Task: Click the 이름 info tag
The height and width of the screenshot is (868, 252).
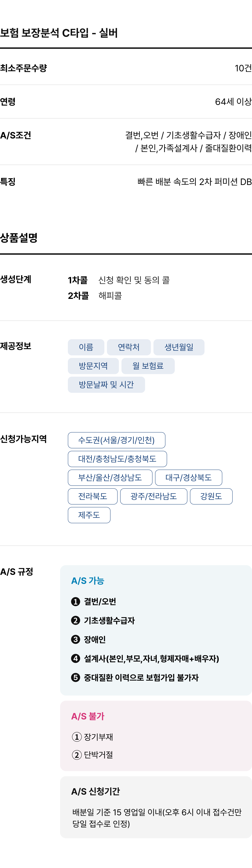Action: (86, 347)
